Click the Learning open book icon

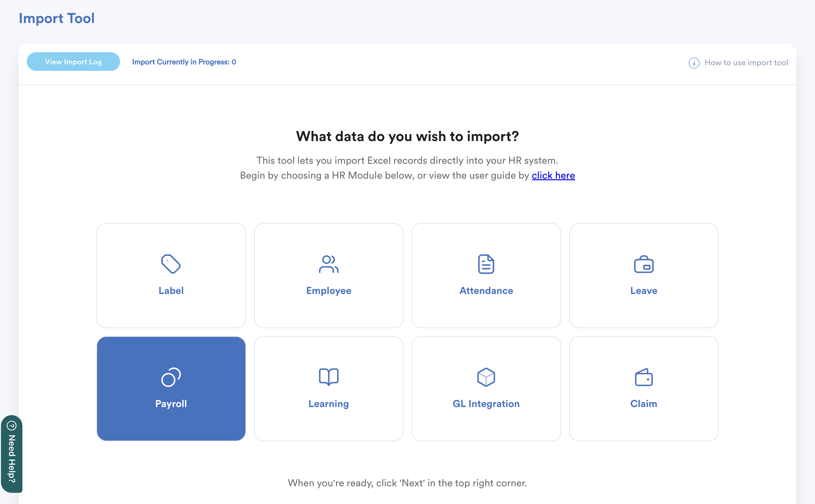click(x=328, y=377)
